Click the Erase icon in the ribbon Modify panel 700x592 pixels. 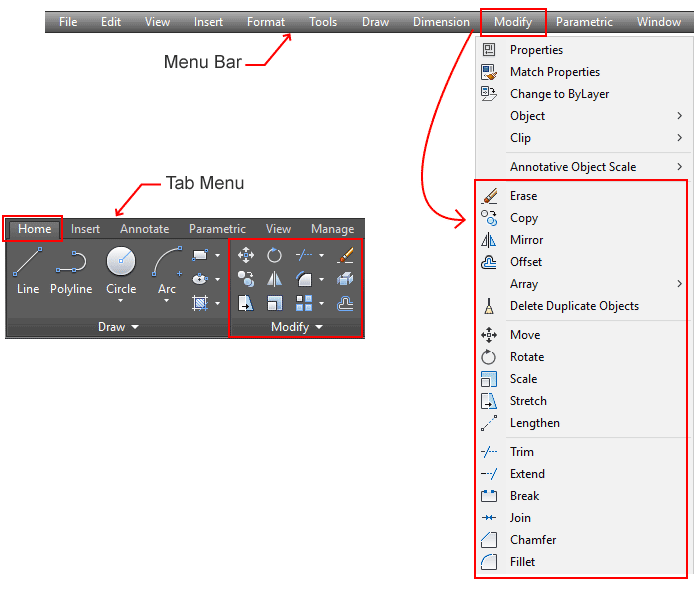tap(346, 255)
